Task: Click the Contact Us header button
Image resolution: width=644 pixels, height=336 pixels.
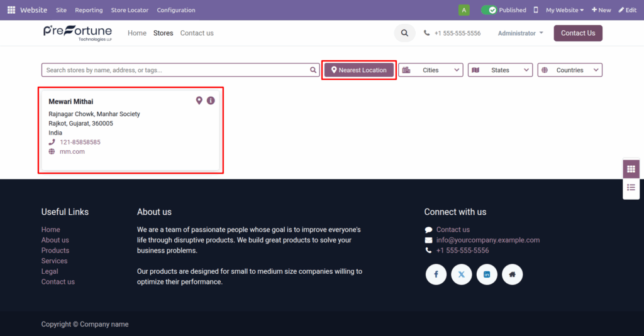Action: tap(578, 33)
